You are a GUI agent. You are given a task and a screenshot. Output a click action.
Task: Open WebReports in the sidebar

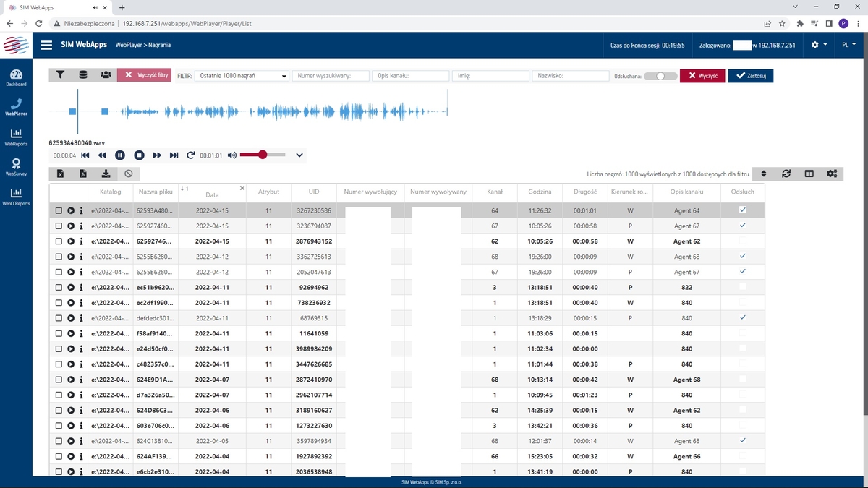(16, 137)
